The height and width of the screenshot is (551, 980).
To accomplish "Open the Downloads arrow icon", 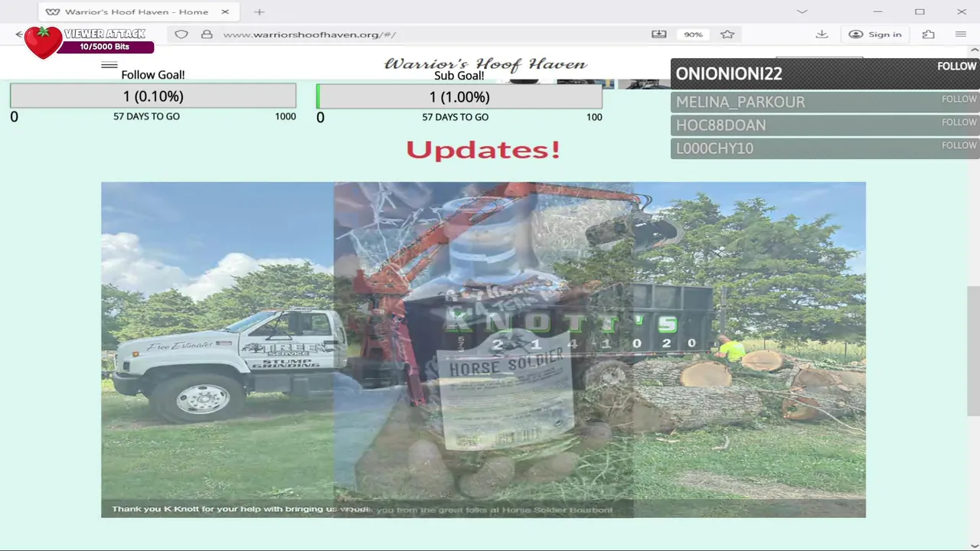I will (822, 34).
